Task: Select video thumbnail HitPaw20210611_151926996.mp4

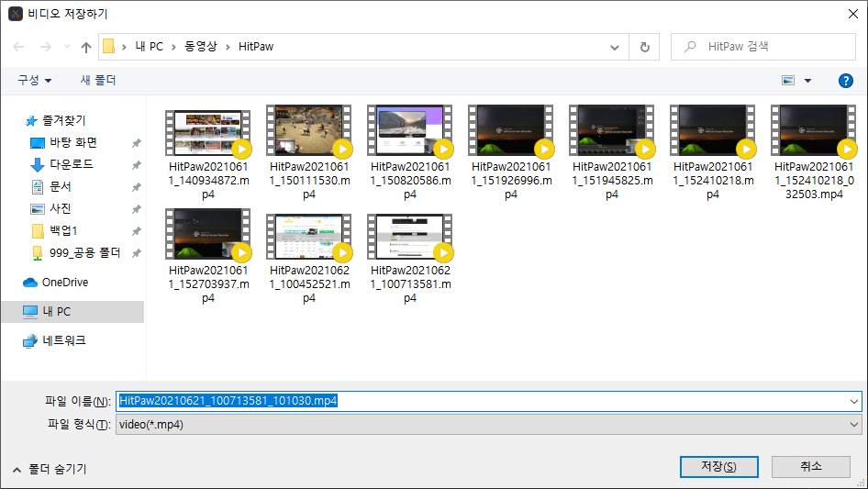Action: 510,130
